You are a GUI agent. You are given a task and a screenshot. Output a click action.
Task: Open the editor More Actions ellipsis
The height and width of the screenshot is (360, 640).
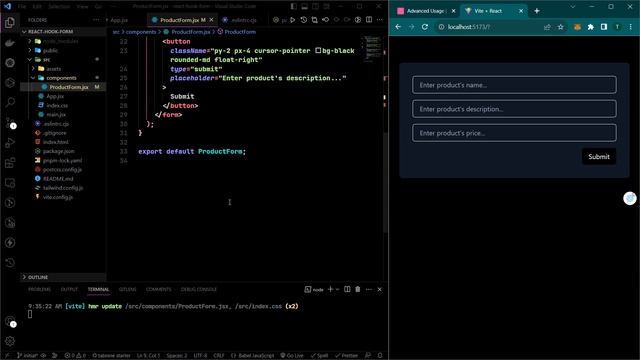coord(380,20)
